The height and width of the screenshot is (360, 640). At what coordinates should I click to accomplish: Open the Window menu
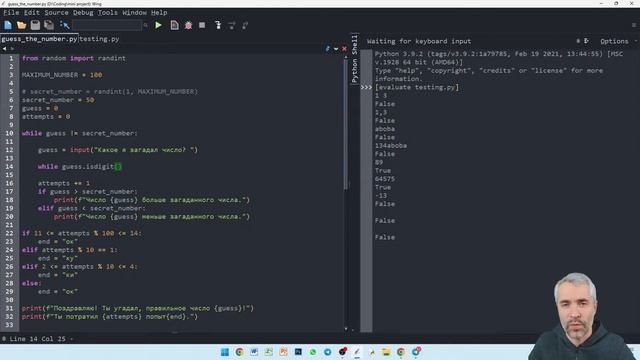134,13
